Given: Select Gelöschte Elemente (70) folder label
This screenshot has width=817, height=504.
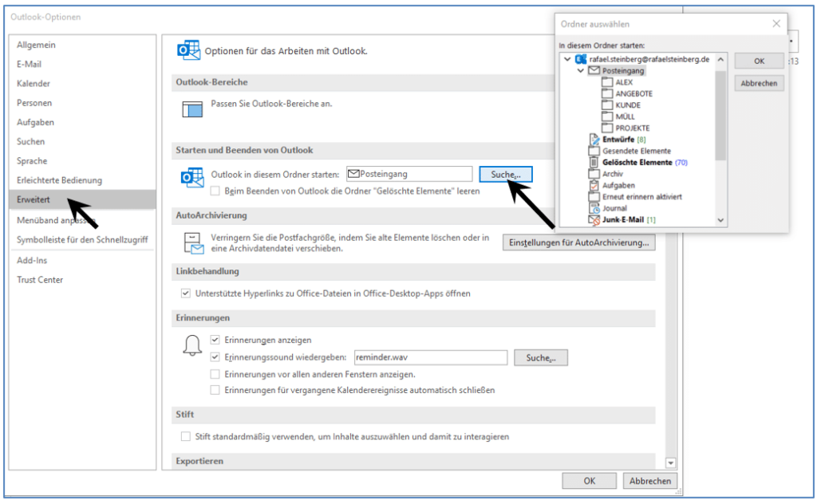Looking at the screenshot, I should [645, 163].
